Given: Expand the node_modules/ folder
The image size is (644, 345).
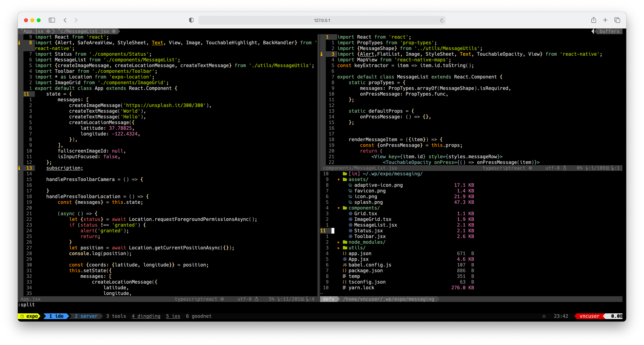Looking at the screenshot, I should (339, 242).
